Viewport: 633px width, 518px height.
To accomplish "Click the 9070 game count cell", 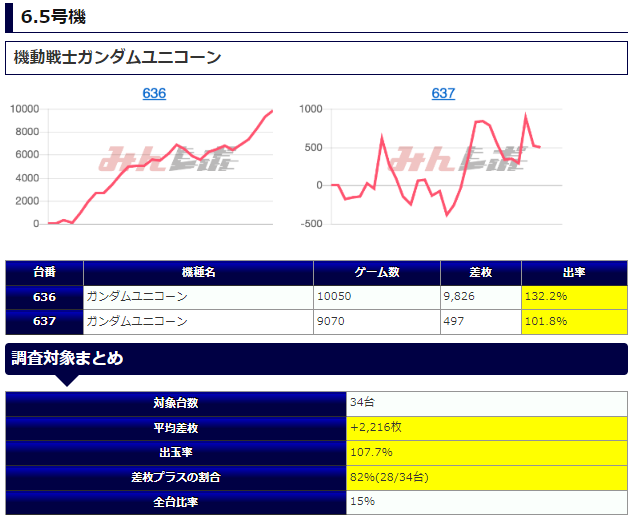I will coord(377,322).
